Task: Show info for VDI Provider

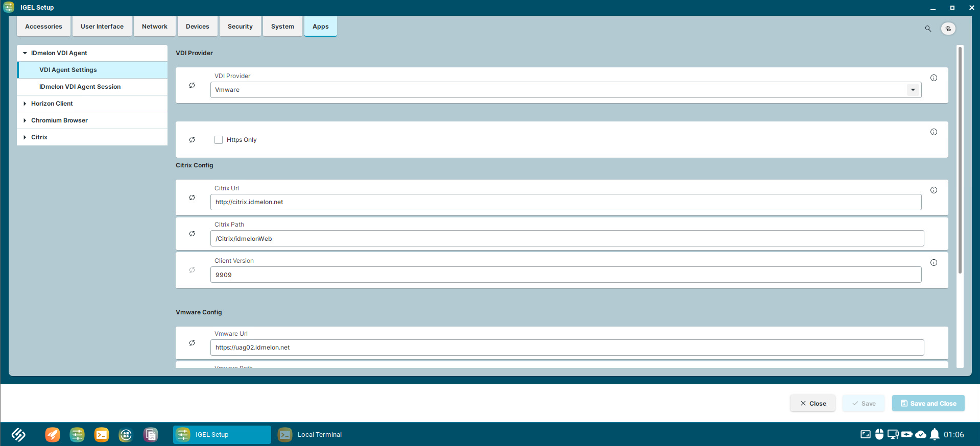Action: coord(934,78)
